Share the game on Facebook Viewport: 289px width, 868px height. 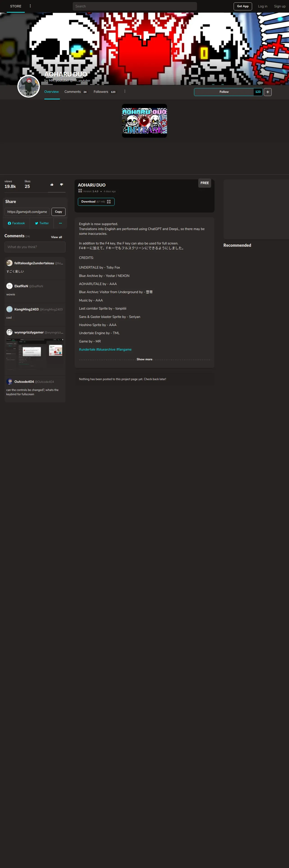click(16, 223)
